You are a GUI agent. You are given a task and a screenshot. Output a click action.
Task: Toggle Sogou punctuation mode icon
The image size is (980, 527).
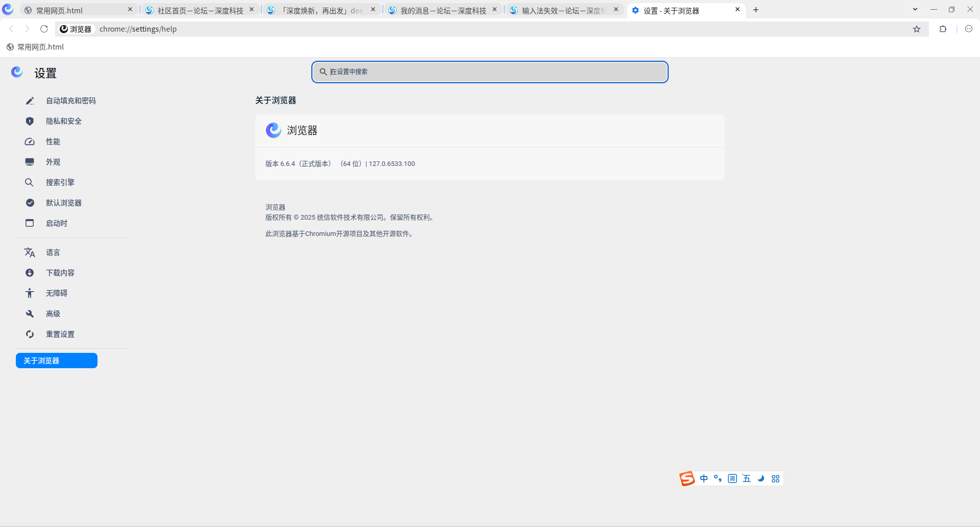(x=718, y=479)
